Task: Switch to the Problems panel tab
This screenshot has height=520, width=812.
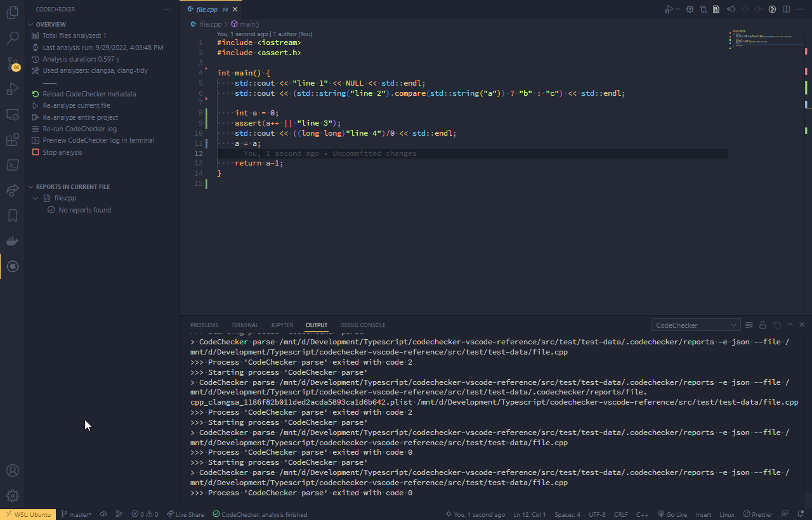Action: coord(204,325)
